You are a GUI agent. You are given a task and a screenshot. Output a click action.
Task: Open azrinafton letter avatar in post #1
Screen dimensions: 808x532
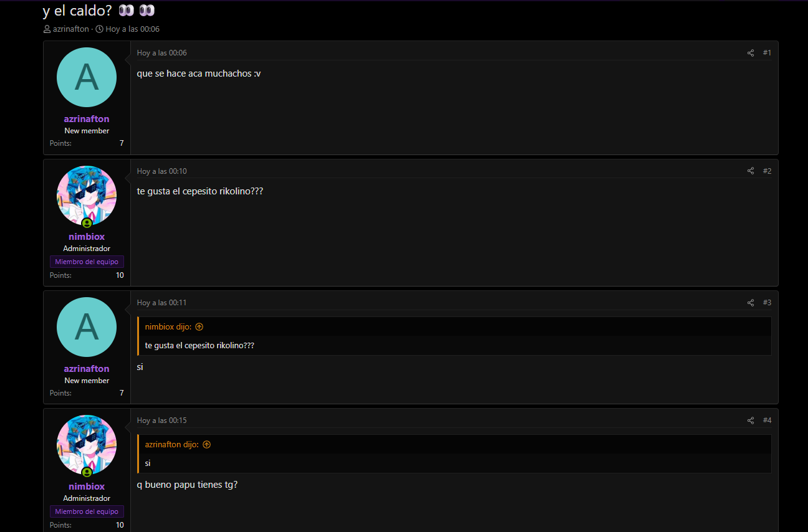pos(87,77)
